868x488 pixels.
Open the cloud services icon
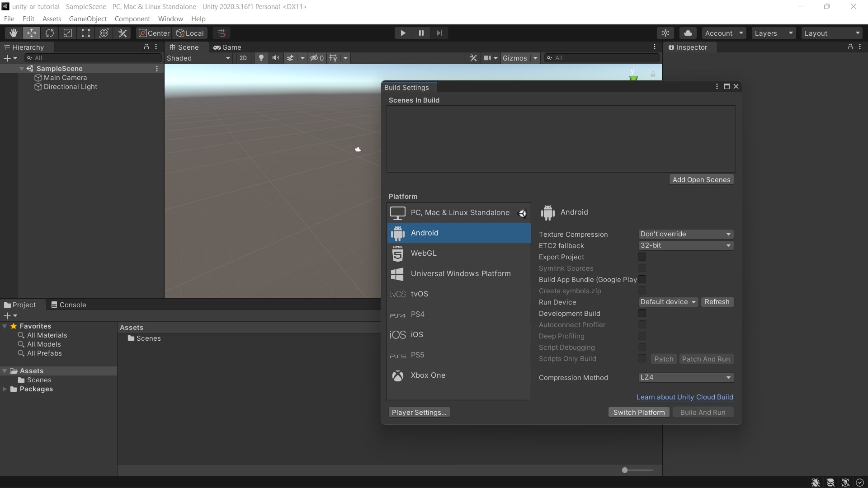(x=688, y=33)
